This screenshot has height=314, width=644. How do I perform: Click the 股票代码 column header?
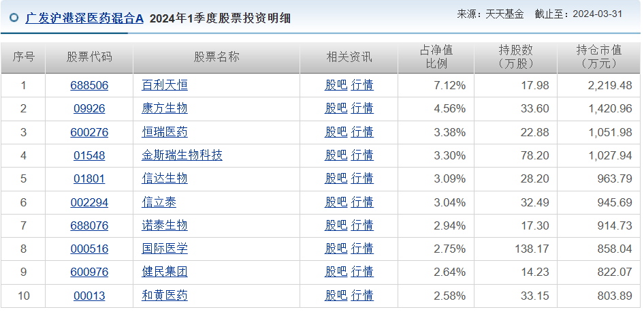[89, 57]
